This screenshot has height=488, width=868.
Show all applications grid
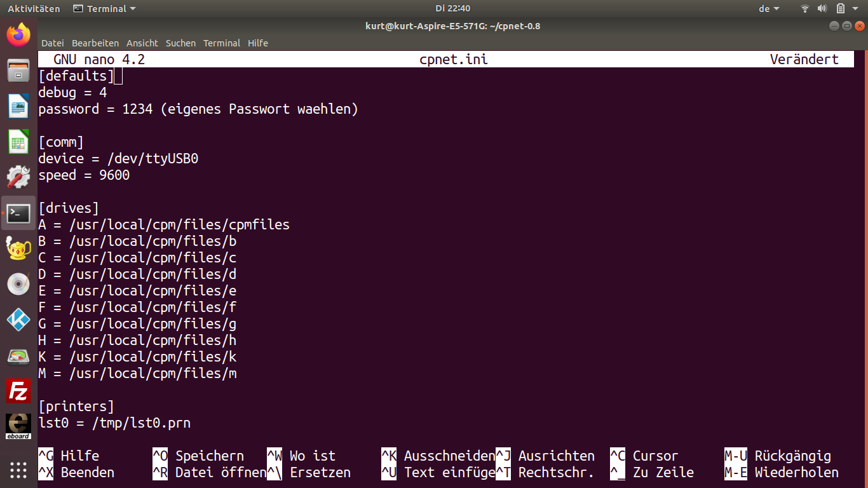18,470
